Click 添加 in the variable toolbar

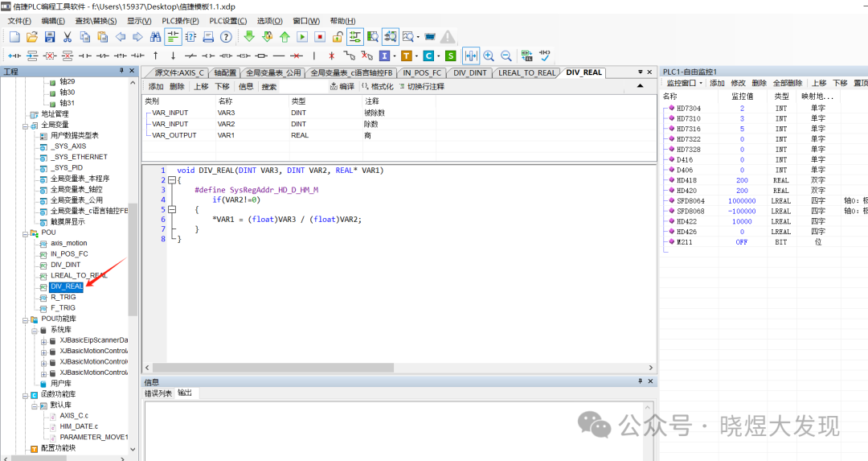tap(156, 86)
